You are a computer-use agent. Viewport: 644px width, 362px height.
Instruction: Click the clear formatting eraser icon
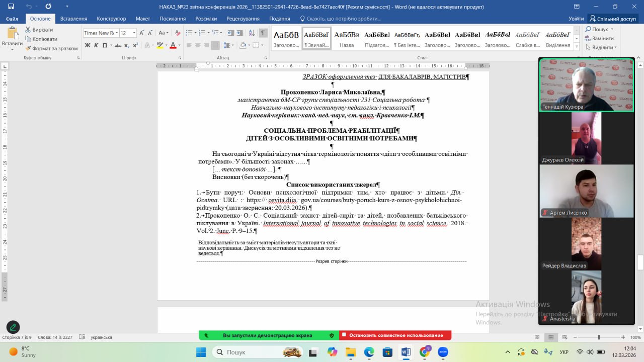[x=177, y=33]
